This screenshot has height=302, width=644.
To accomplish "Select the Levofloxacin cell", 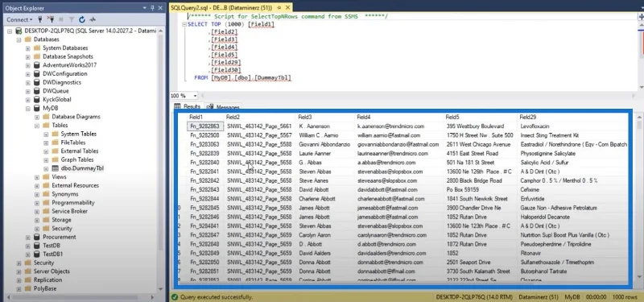I will pos(573,126).
